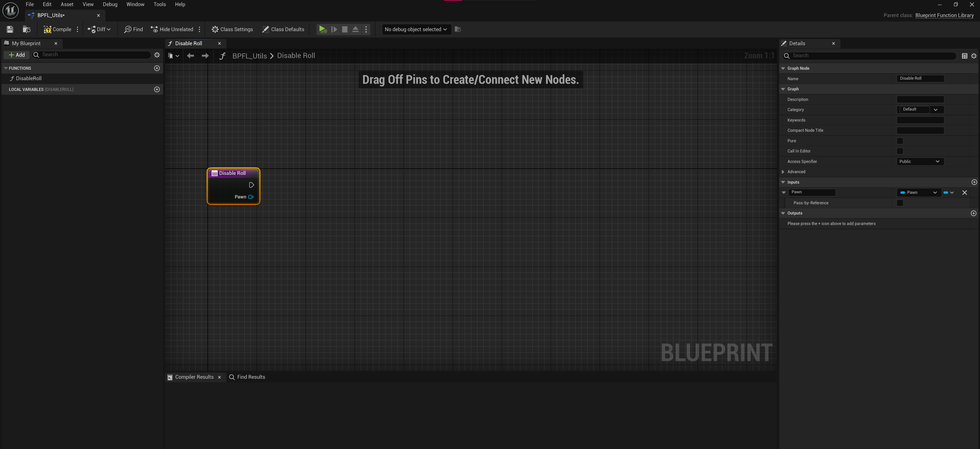This screenshot has width=980, height=449.
Task: Open the Debug menu
Action: click(x=109, y=4)
